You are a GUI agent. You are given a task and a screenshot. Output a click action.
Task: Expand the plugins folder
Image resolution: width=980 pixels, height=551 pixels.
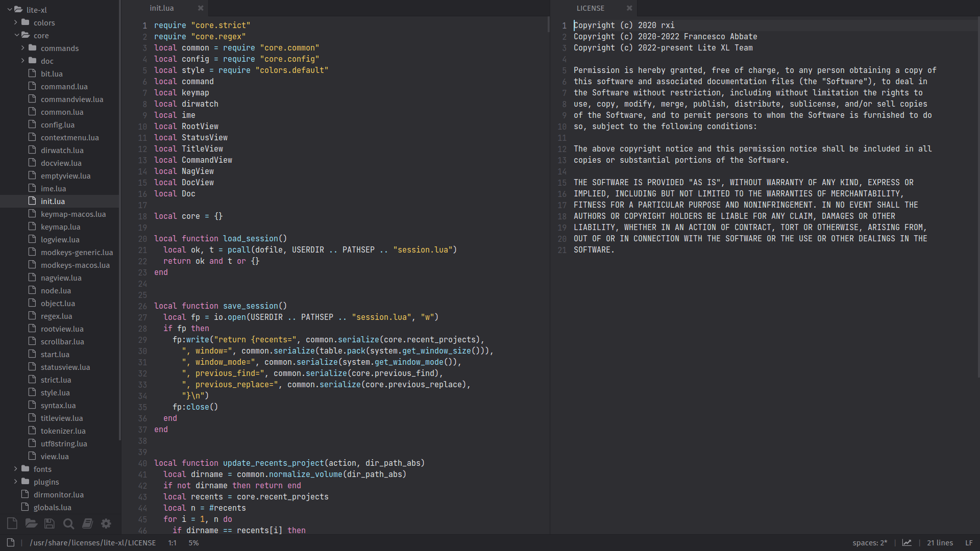tap(16, 482)
